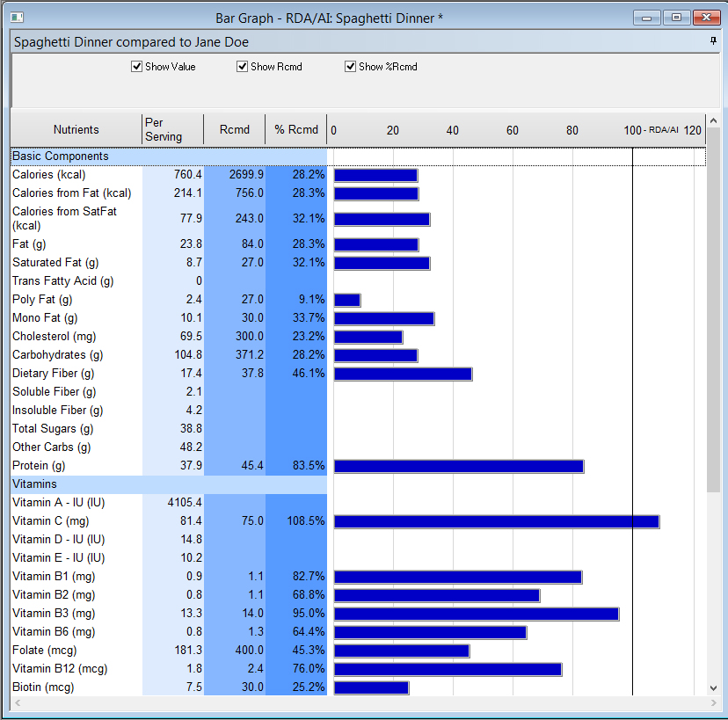Select the Vitamin B3 (mg) label
The image size is (728, 720).
coord(54,614)
